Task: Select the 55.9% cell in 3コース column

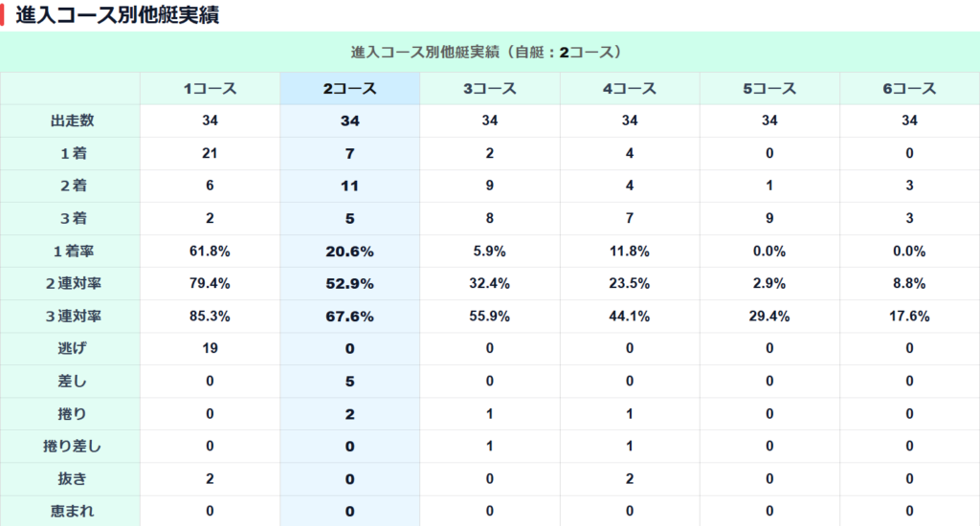Action: (x=489, y=316)
